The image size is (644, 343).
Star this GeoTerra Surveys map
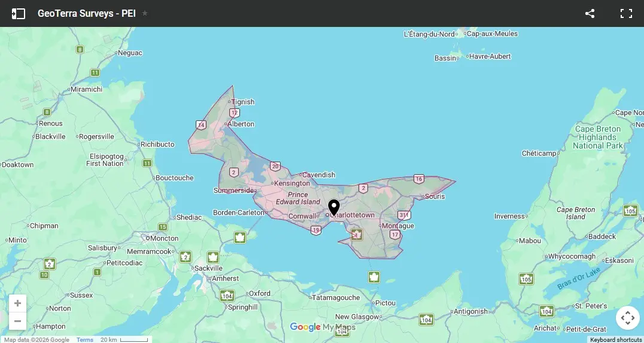(x=145, y=13)
